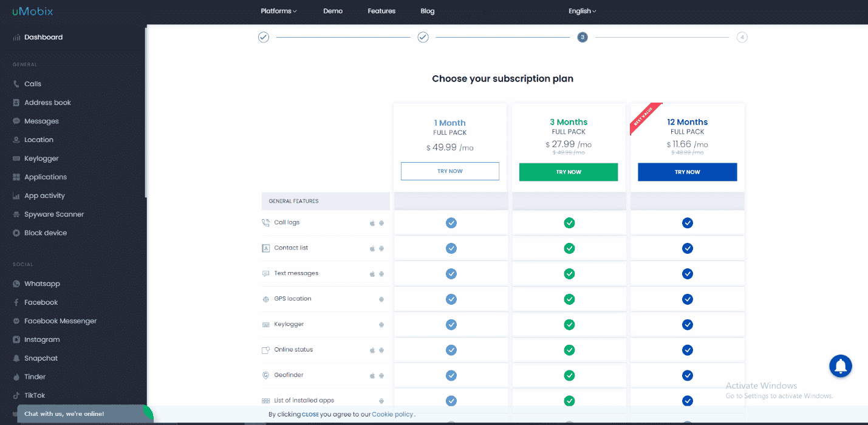Click Call logs checkmark under 3 Months
The image size is (868, 425).
coord(569,223)
